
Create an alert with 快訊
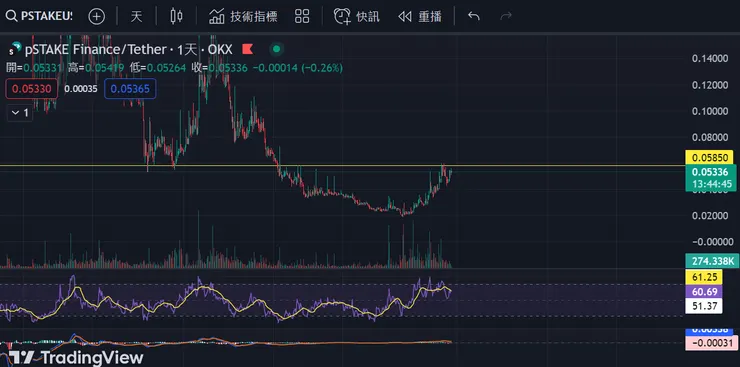point(356,17)
